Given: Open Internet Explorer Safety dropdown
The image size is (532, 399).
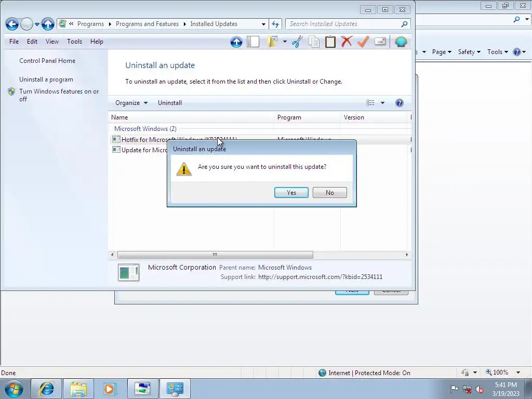Looking at the screenshot, I should click(x=469, y=52).
